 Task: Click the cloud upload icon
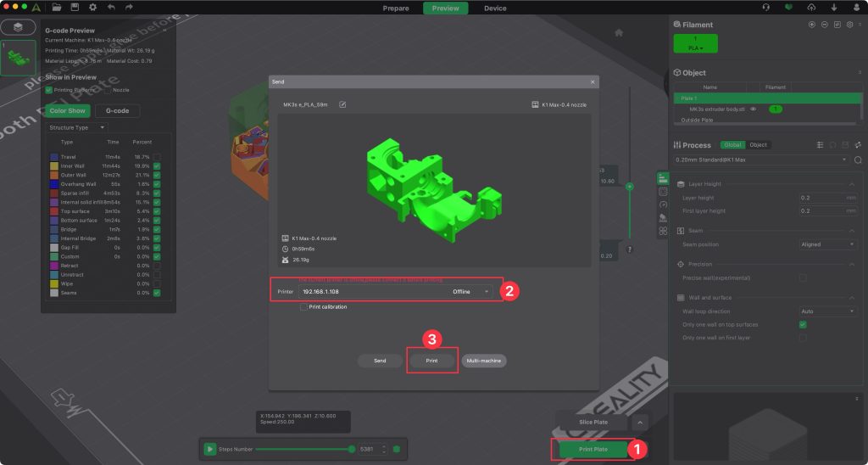point(811,8)
